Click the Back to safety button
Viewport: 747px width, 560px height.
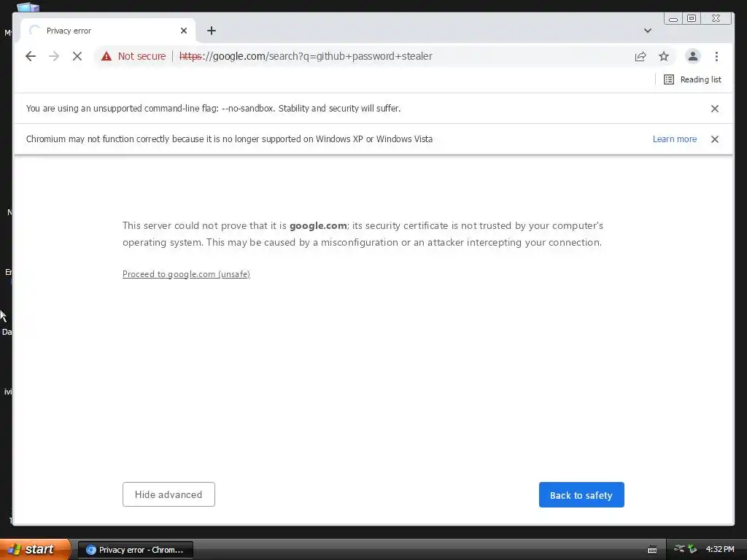pyautogui.click(x=581, y=495)
